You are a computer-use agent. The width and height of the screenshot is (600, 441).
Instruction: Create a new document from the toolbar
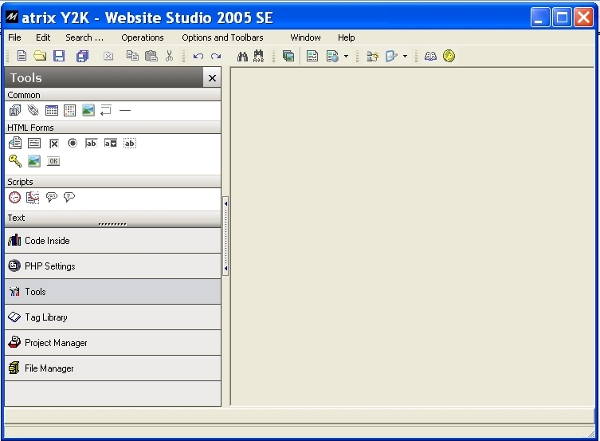(x=22, y=56)
